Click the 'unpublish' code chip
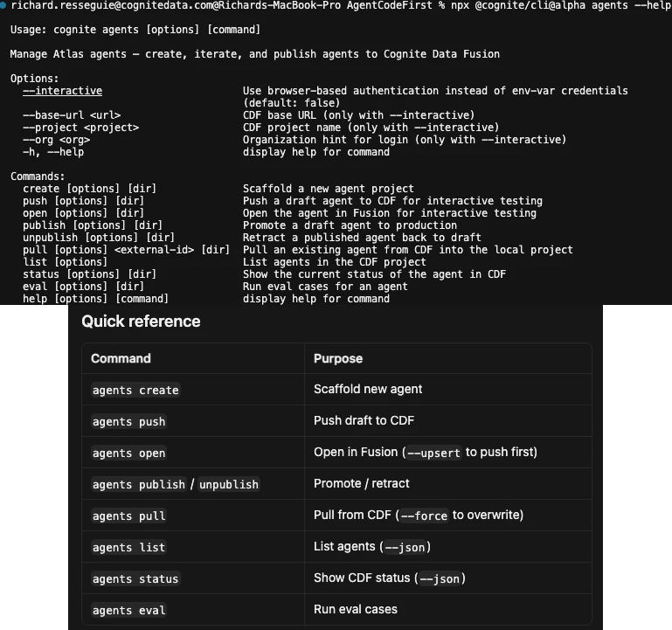Screen dimensions: 672x630 (229, 484)
